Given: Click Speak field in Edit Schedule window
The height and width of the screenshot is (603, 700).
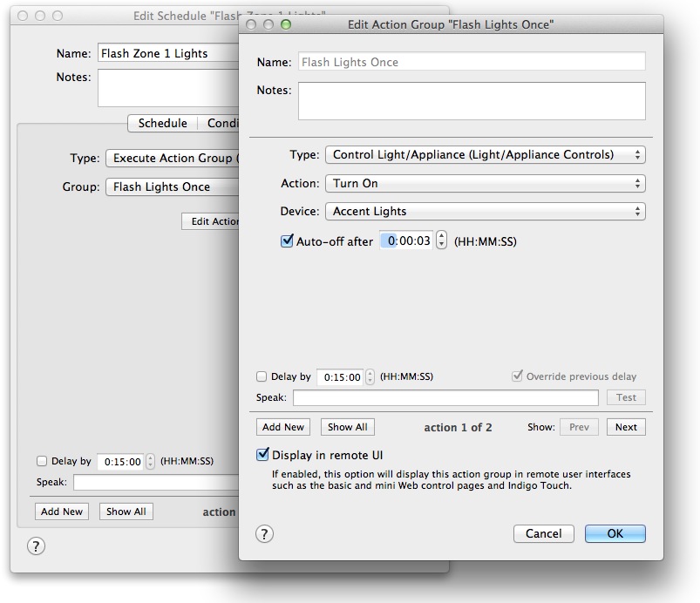Looking at the screenshot, I should [156, 483].
